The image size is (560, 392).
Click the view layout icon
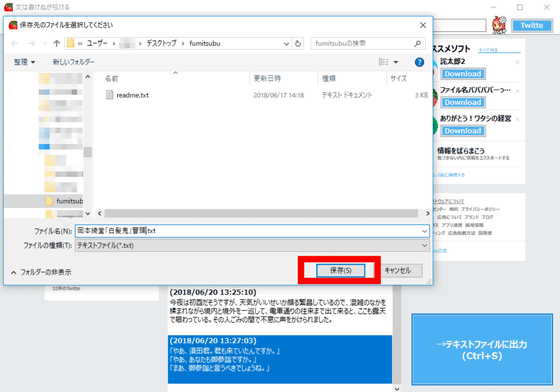384,62
